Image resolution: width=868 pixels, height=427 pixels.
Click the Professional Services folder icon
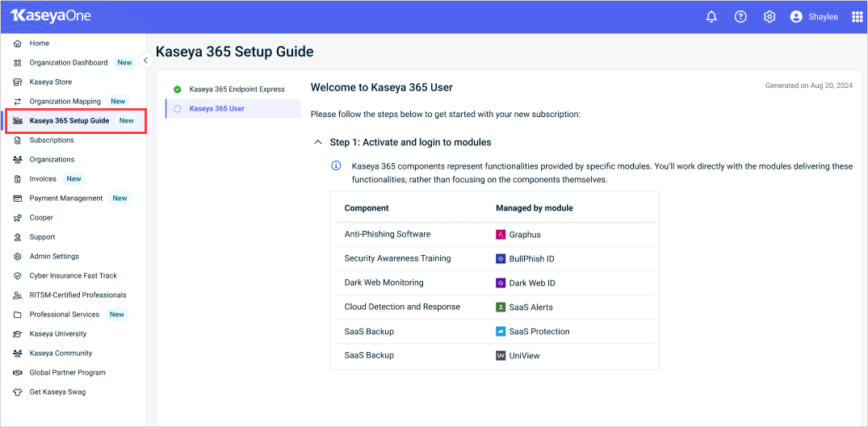(18, 314)
